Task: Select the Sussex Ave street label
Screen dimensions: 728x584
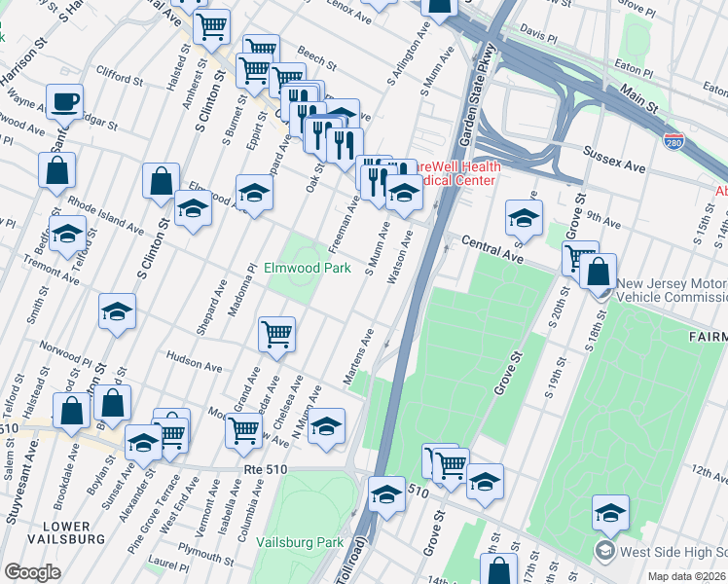Action: tap(614, 160)
